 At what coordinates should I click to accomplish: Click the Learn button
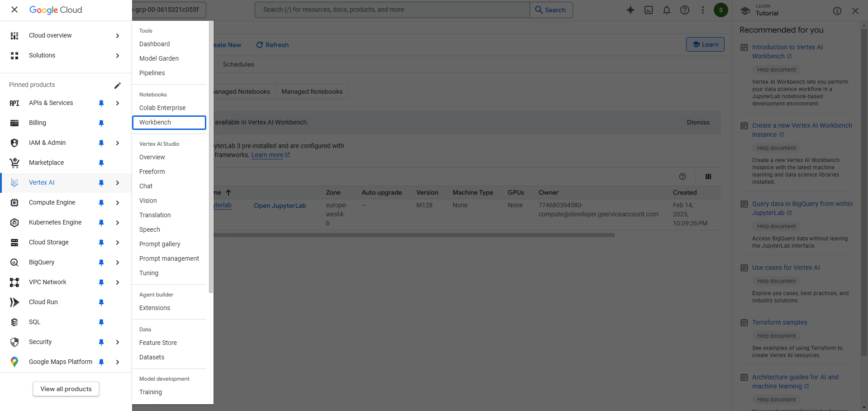tap(705, 44)
